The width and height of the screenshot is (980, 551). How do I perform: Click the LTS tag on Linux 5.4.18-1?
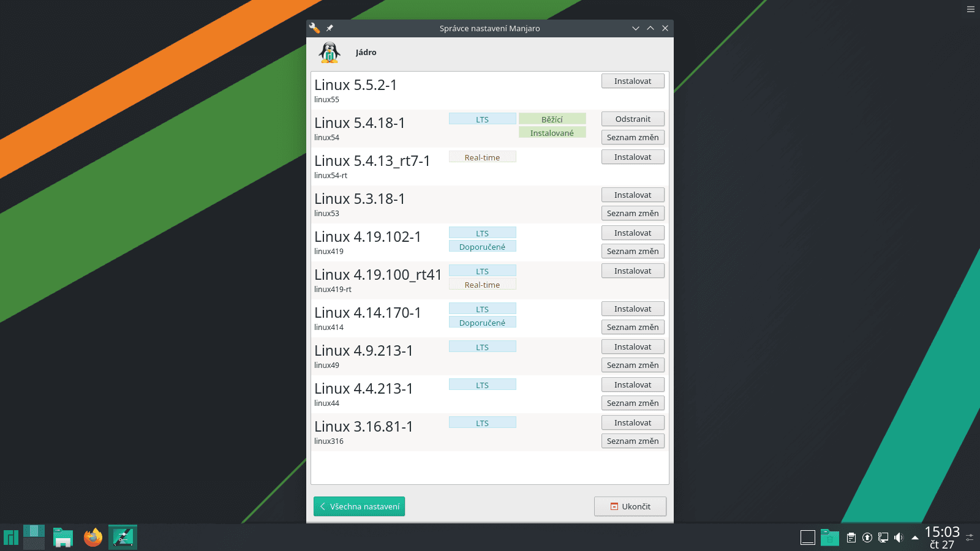pyautogui.click(x=482, y=119)
